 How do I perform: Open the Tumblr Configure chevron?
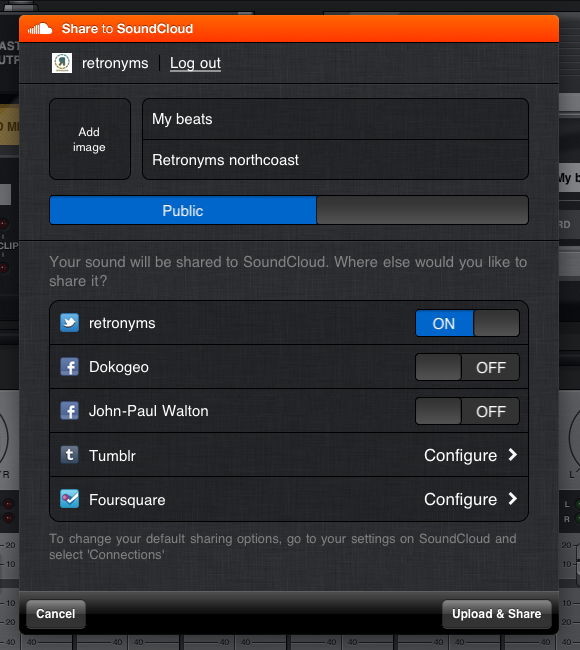[513, 455]
